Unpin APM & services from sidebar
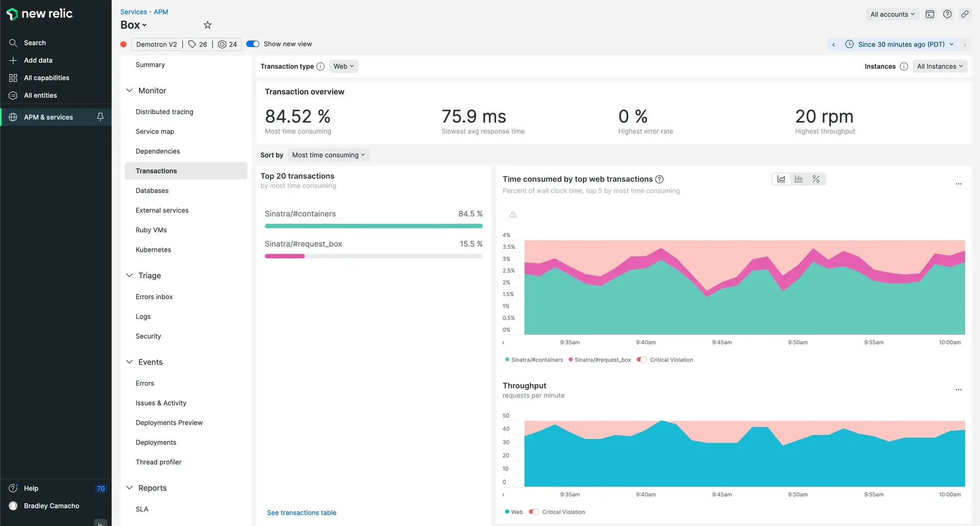 (x=101, y=117)
